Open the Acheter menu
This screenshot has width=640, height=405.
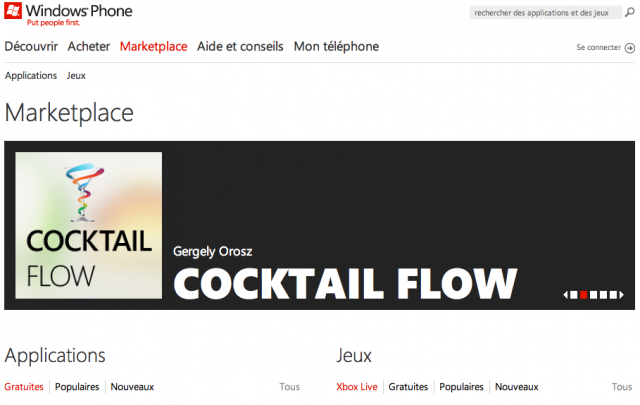tap(89, 47)
